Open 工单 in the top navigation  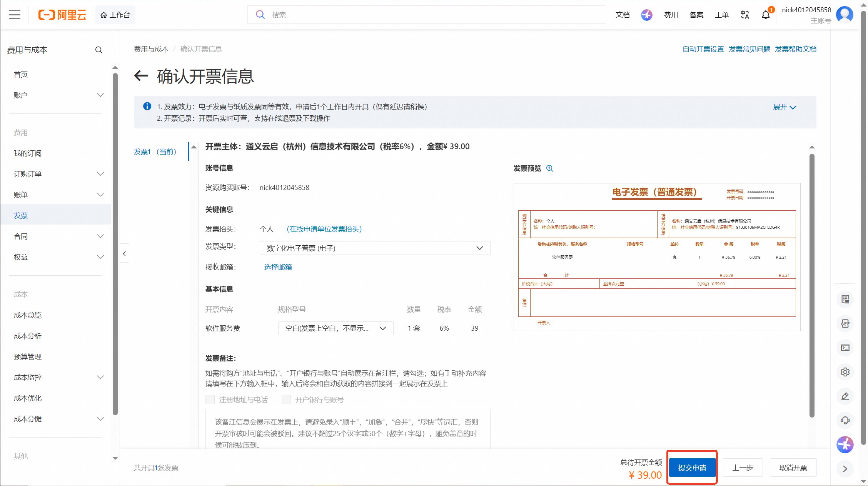(x=721, y=15)
